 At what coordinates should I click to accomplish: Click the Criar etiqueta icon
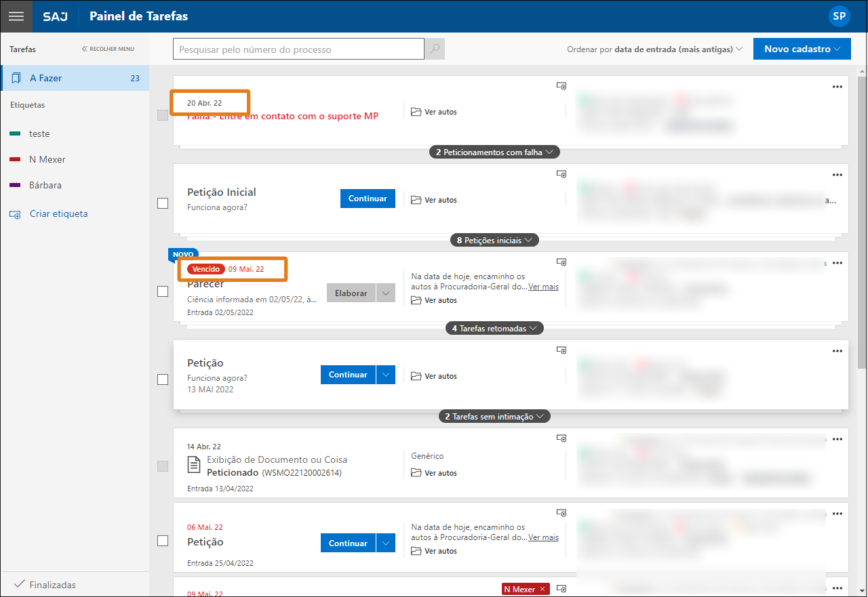(16, 214)
